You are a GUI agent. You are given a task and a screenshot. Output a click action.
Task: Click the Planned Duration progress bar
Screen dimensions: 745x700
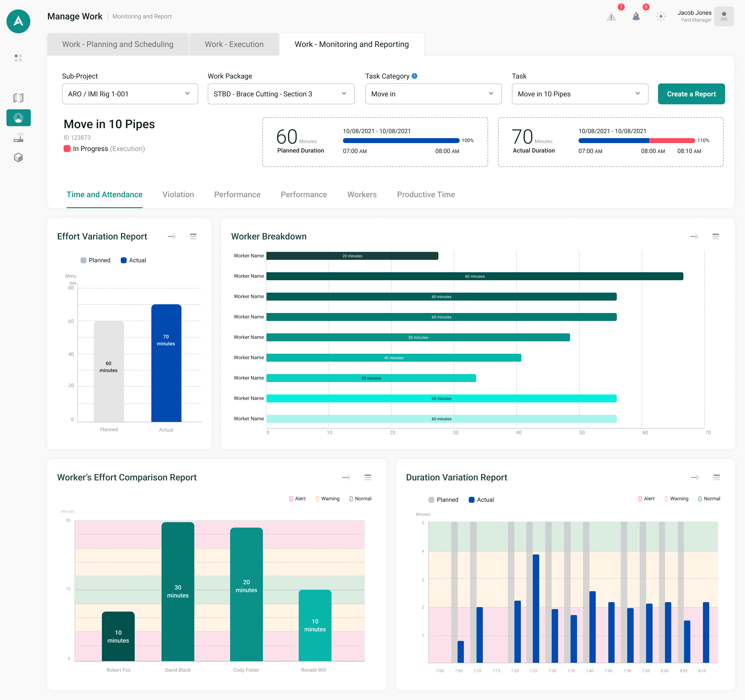[401, 140]
